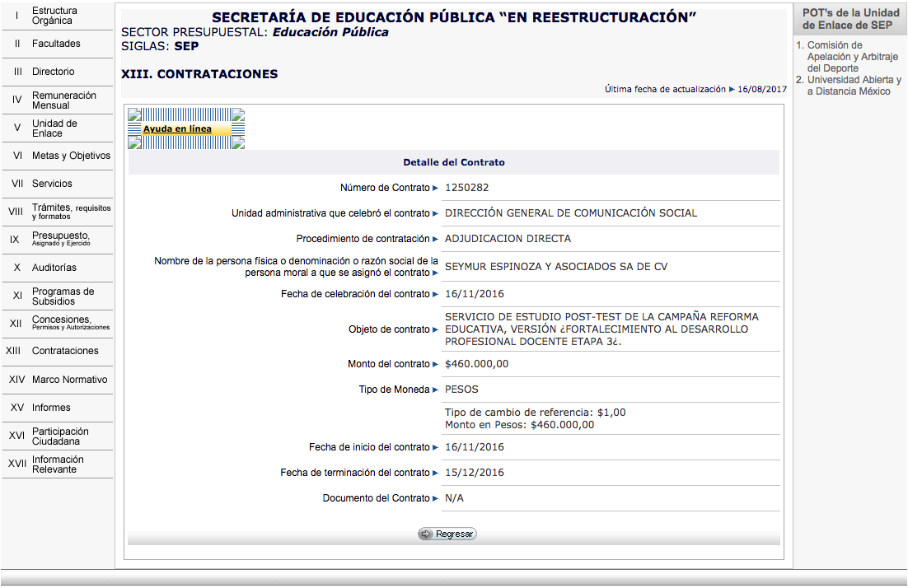Open Participación Ciudadana section

click(60, 436)
